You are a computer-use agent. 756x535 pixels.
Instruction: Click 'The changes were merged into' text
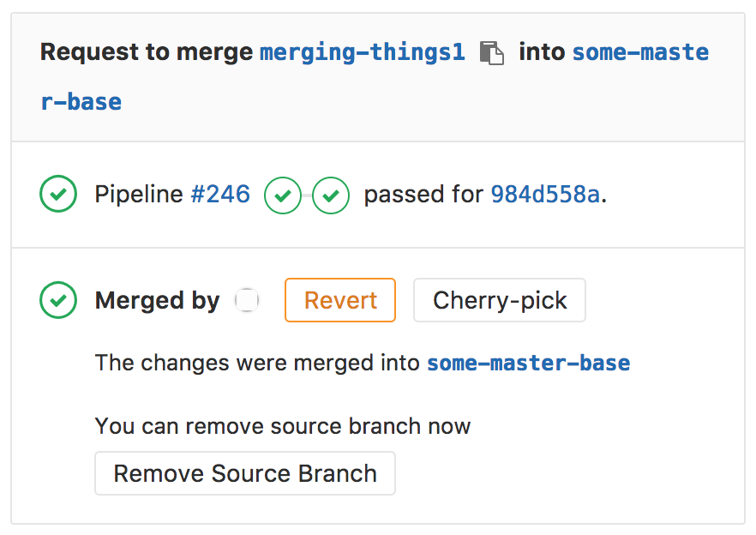[x=258, y=363]
